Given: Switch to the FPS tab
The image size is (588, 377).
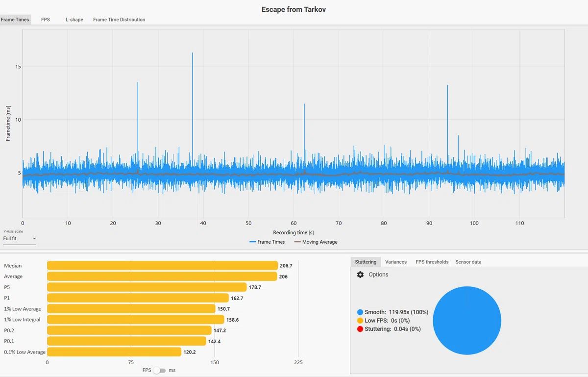Looking at the screenshot, I should click(46, 20).
